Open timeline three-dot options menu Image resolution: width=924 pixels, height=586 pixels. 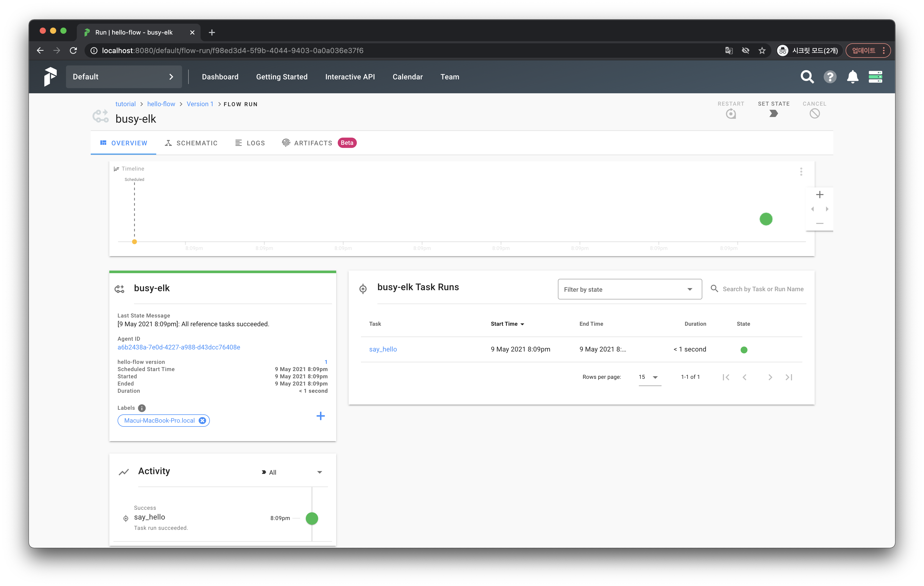[801, 171]
